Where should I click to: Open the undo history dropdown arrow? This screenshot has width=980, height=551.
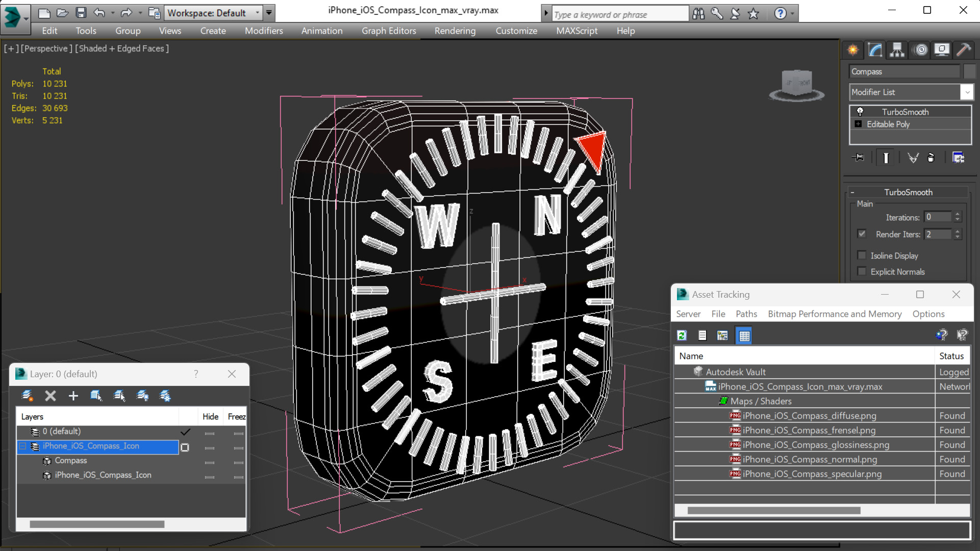[112, 13]
